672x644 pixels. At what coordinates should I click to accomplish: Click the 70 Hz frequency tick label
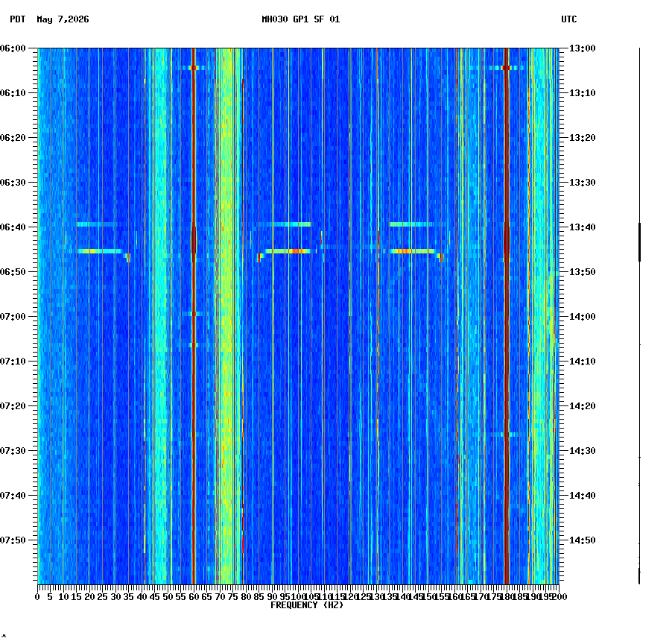click(x=220, y=597)
